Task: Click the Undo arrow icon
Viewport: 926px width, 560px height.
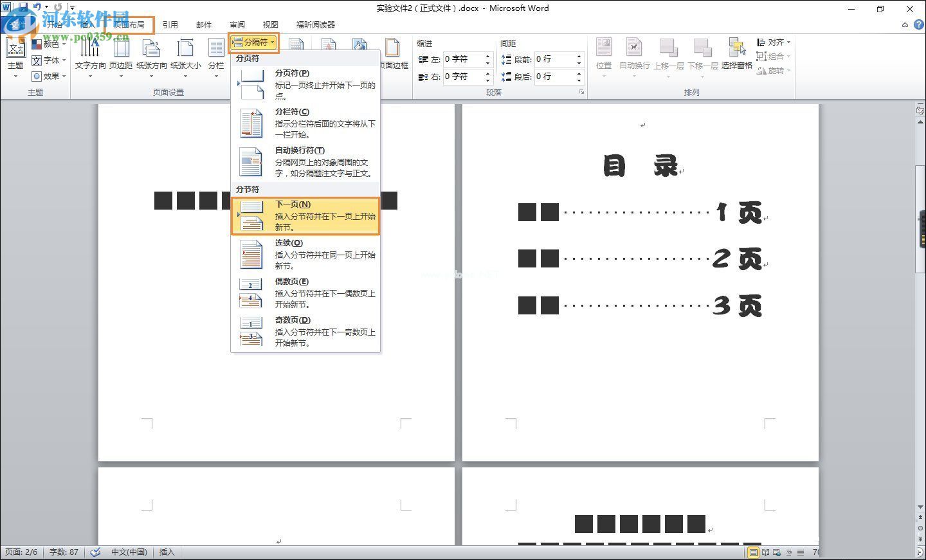Action: tap(37, 8)
